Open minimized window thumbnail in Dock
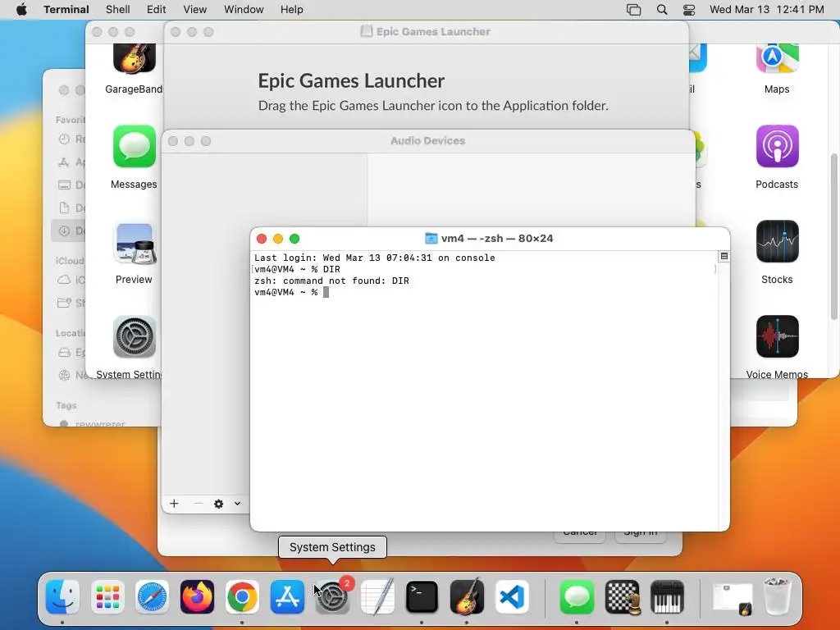 point(733,598)
